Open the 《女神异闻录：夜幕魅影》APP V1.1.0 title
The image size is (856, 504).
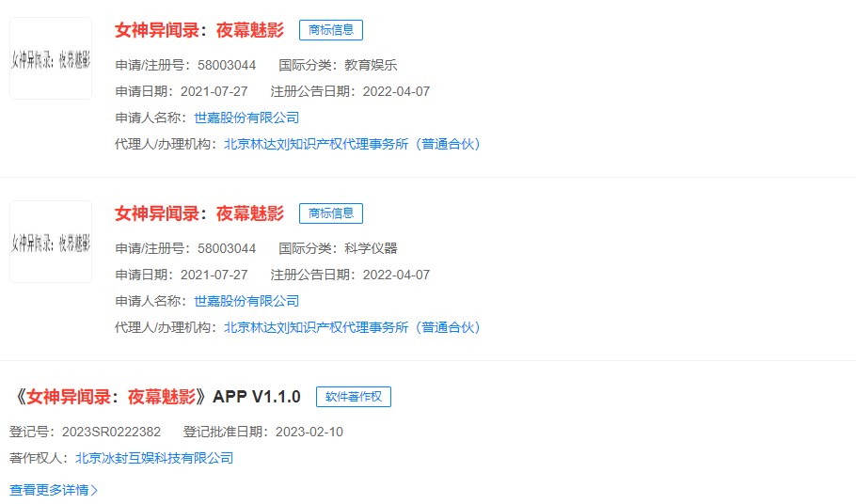(156, 397)
